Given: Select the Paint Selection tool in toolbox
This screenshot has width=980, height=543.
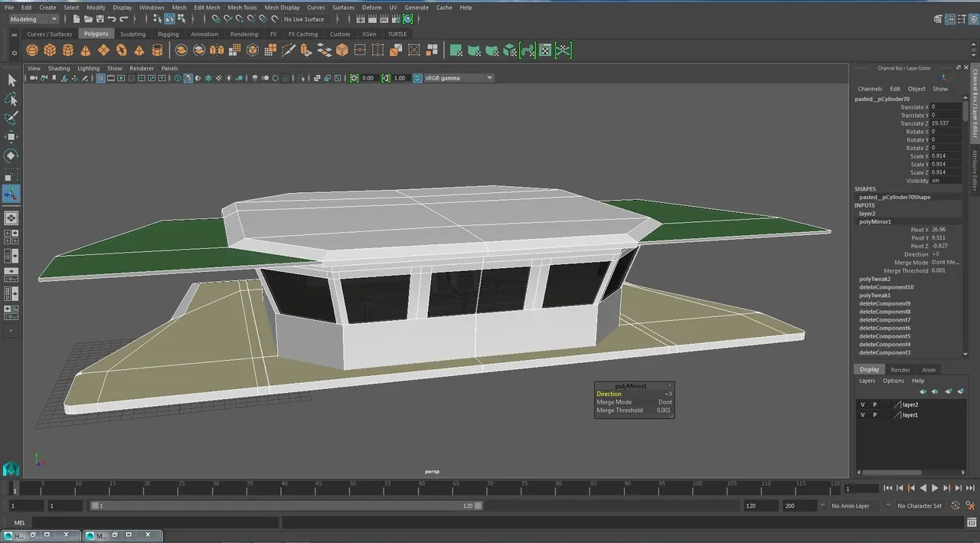Looking at the screenshot, I should (x=11, y=118).
